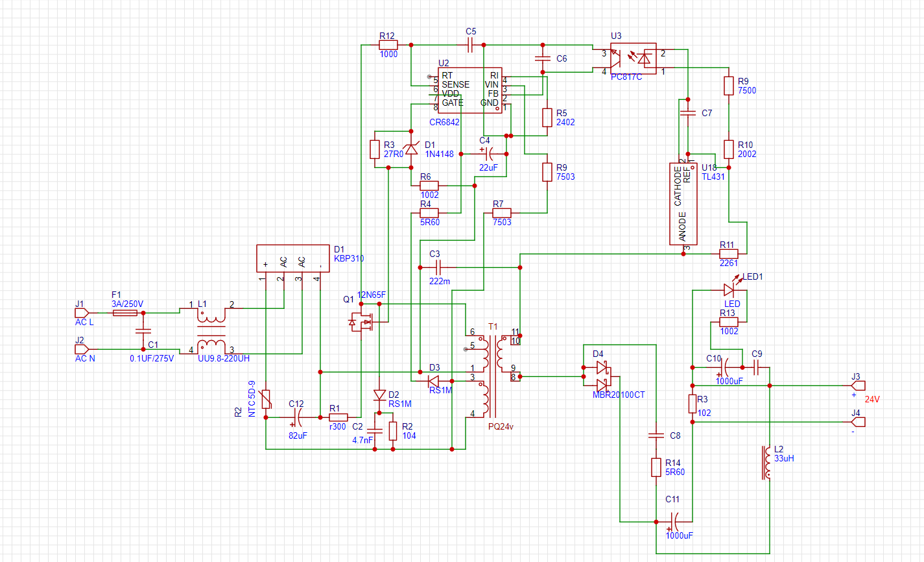Click the C11 capacitor symbol

point(674,521)
